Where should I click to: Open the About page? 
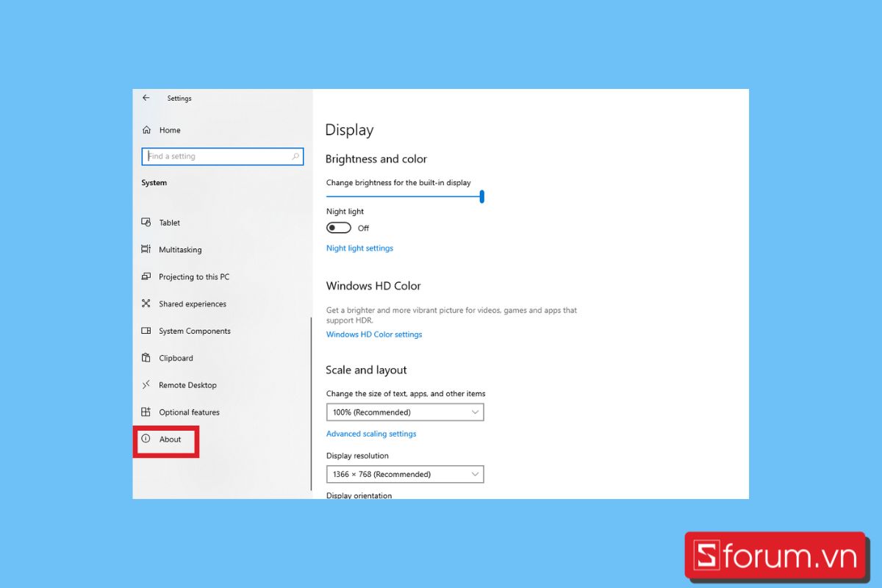pos(170,439)
